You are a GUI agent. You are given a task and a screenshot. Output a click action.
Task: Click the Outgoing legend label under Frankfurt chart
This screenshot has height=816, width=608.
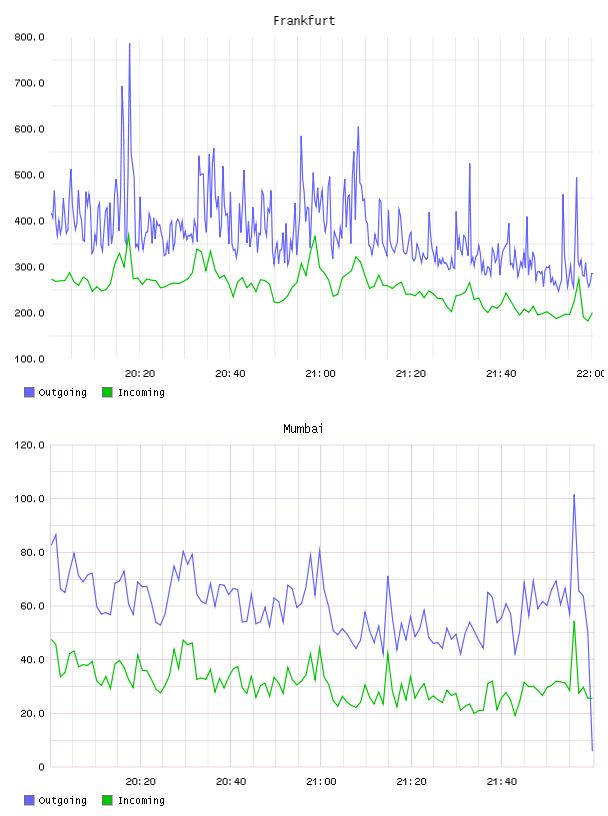(x=62, y=392)
